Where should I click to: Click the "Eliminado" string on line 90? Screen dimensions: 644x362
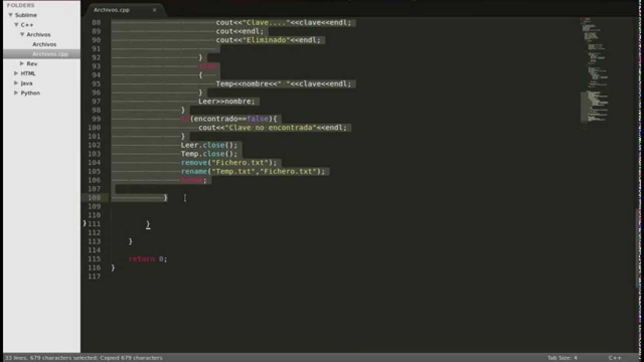click(x=266, y=40)
